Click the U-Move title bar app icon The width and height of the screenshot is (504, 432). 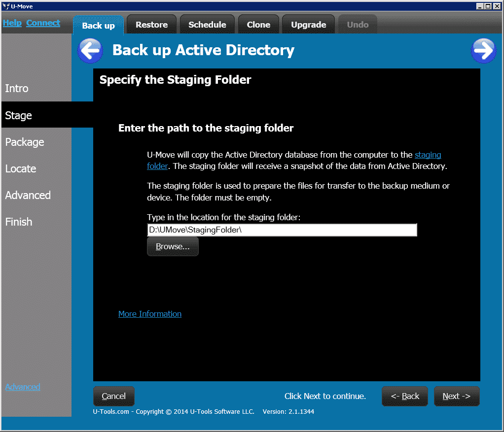tap(6, 6)
